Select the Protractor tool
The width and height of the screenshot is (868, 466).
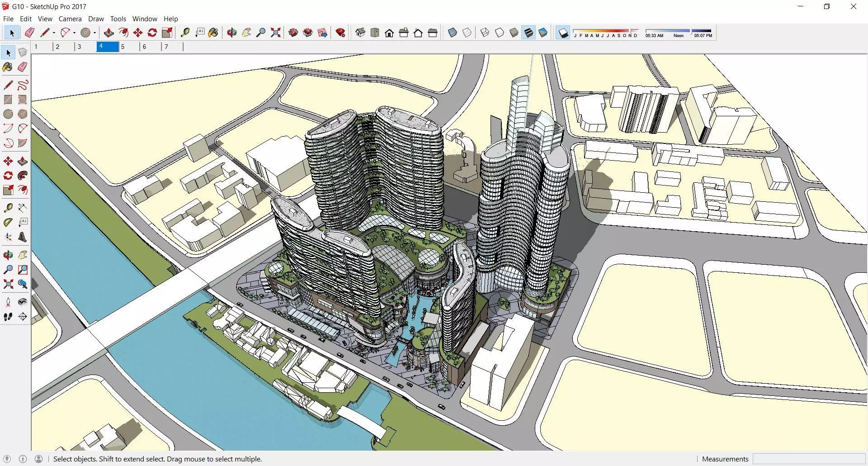tap(8, 223)
